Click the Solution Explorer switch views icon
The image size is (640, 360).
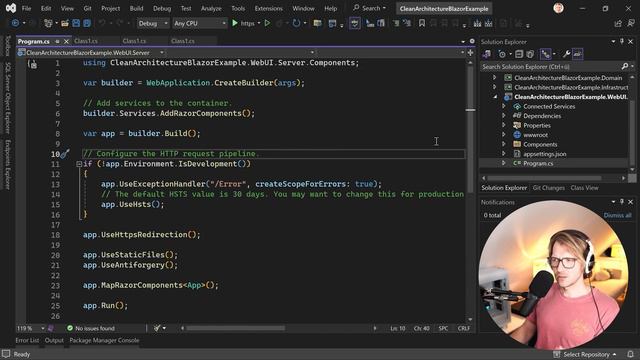(x=487, y=54)
